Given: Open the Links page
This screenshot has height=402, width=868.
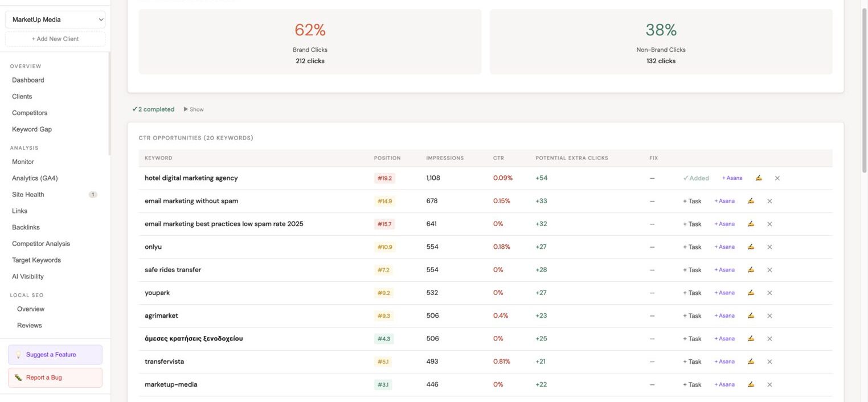Looking at the screenshot, I should (x=19, y=211).
